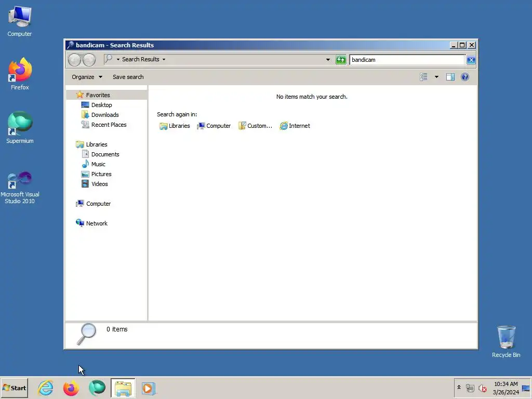
Task: Launch Internet Explorer from the taskbar
Action: click(46, 388)
